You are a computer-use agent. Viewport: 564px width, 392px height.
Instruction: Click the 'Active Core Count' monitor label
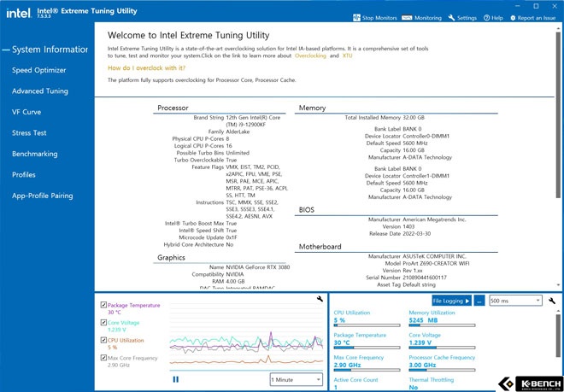pyautogui.click(x=355, y=380)
